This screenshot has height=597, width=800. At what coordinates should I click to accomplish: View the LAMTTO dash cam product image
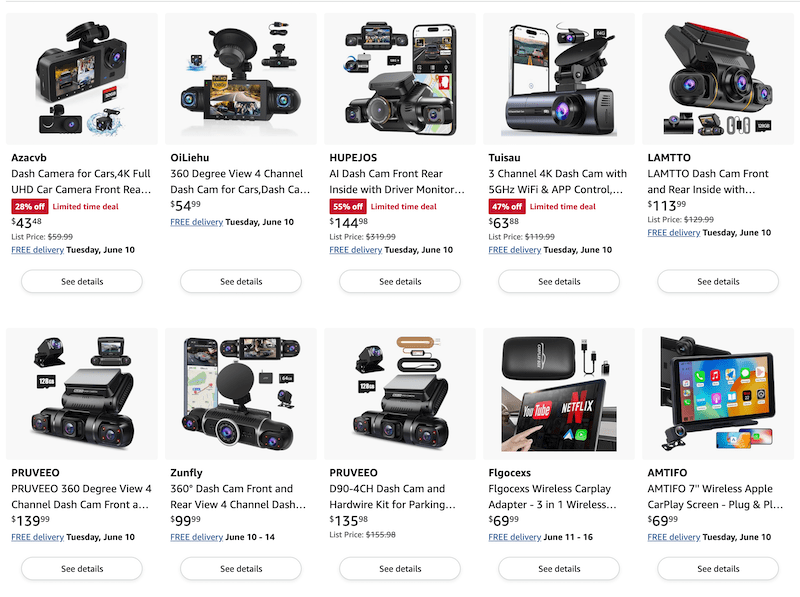click(x=718, y=79)
